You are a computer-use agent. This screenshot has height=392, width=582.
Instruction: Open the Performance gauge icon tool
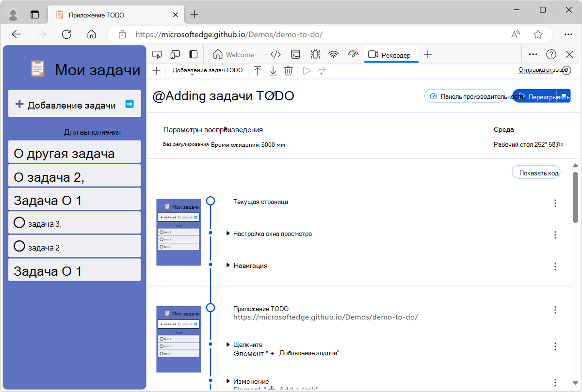tap(353, 55)
